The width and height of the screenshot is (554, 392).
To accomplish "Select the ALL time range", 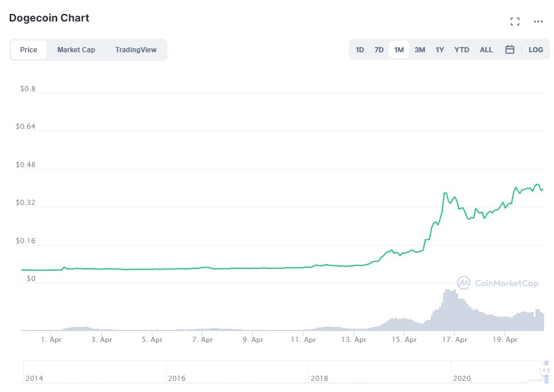I will [486, 50].
